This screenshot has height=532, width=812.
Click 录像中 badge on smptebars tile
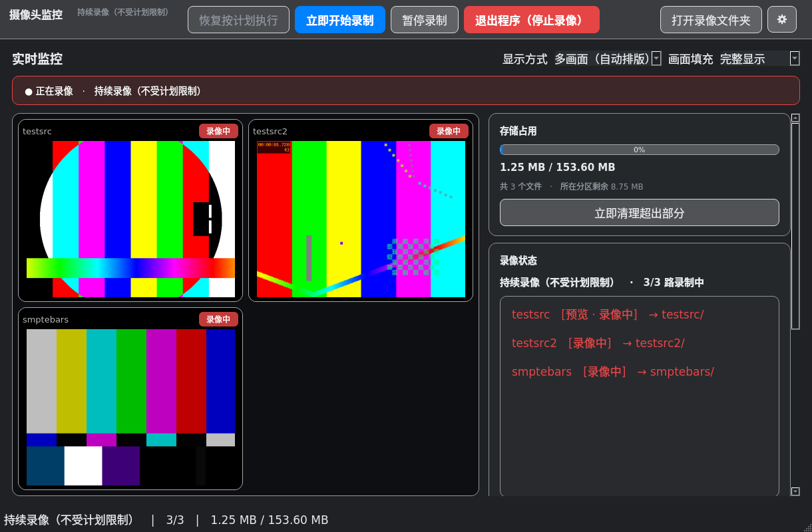pyautogui.click(x=218, y=319)
